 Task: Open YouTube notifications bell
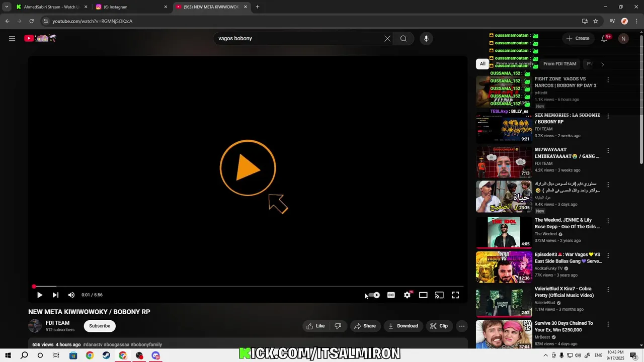[x=605, y=38]
